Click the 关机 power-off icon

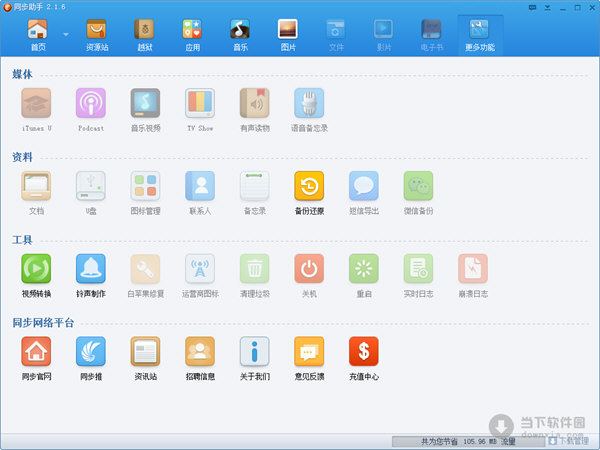[309, 270]
